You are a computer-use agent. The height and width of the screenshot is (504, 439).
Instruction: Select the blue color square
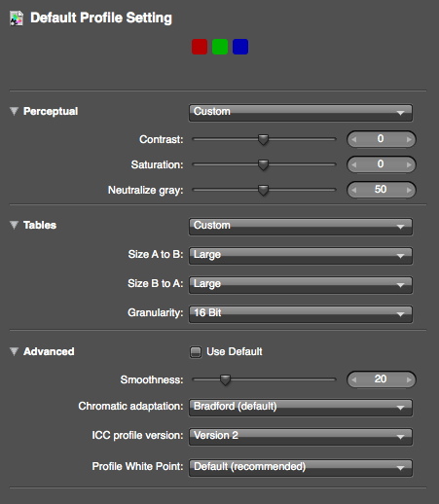tap(240, 47)
